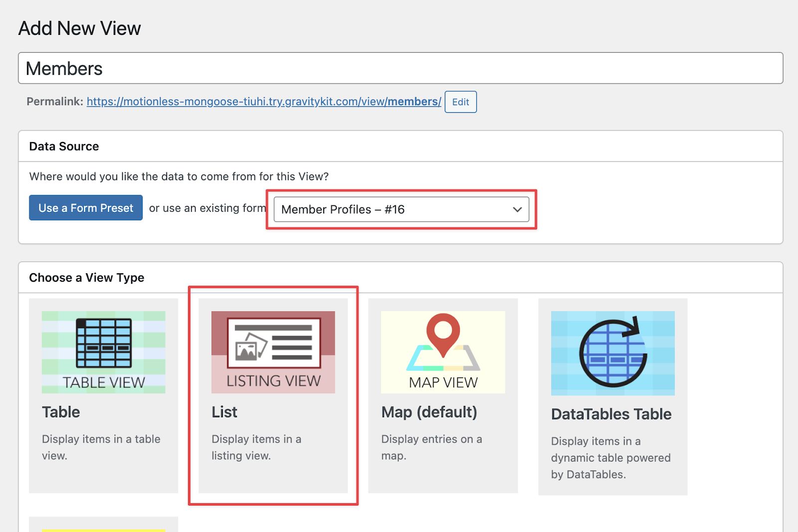798x532 pixels.
Task: Click the Use a Form Preset button
Action: (86, 207)
